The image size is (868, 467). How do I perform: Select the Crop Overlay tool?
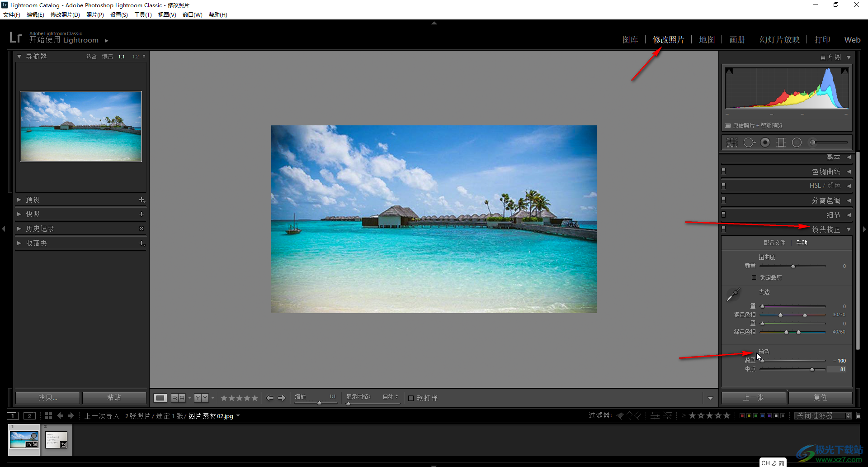tap(732, 143)
